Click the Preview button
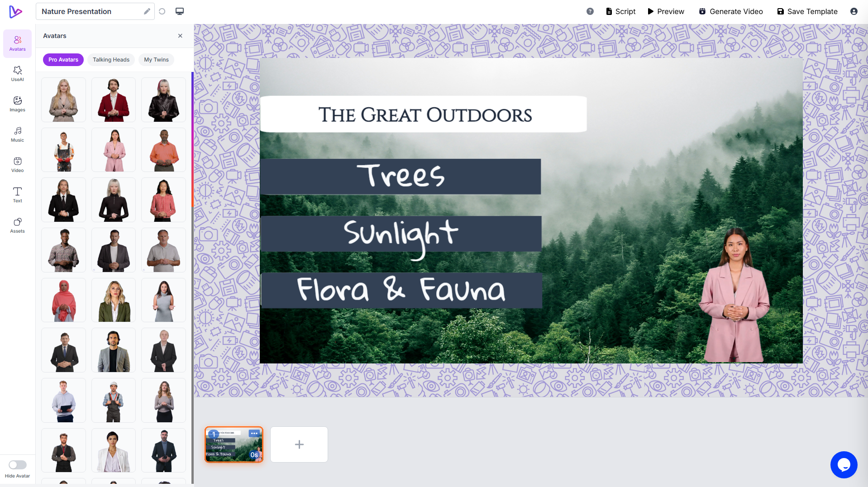Image resolution: width=868 pixels, height=487 pixels. click(x=666, y=11)
